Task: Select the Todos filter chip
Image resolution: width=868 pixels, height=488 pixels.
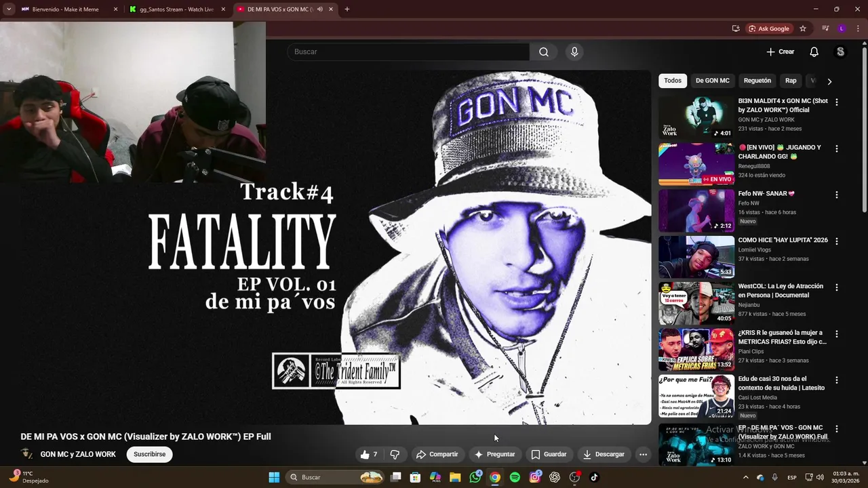Action: (x=673, y=81)
